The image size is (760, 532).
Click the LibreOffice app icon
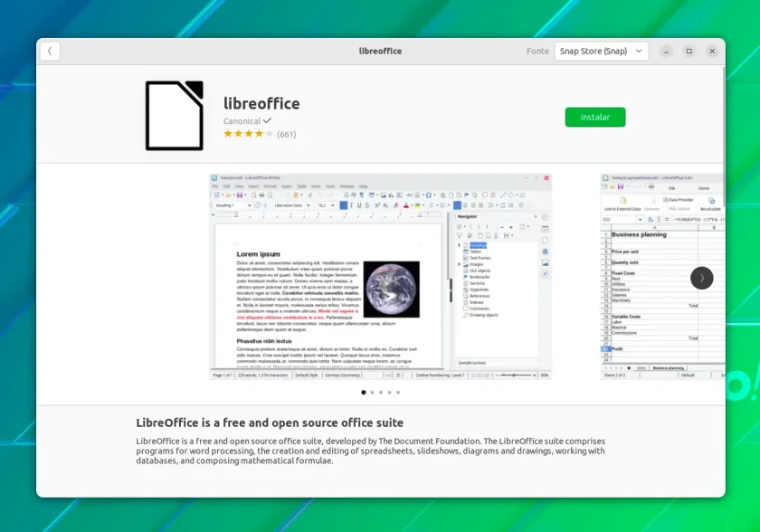175,115
